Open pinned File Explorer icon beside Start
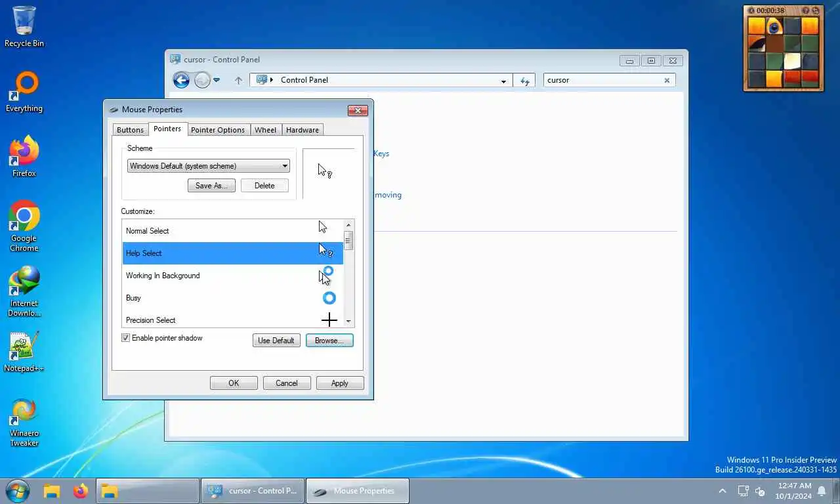Screen dimensions: 840x504 tap(52, 491)
